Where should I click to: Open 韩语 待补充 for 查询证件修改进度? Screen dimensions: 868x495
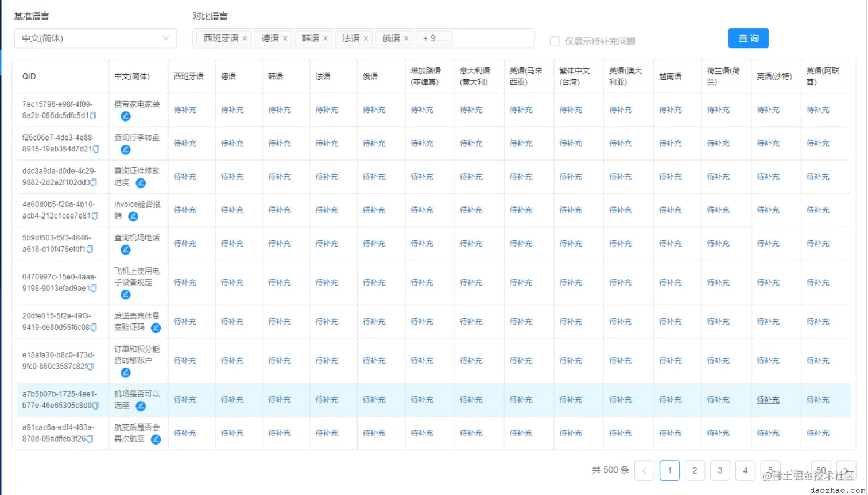pyautogui.click(x=280, y=176)
